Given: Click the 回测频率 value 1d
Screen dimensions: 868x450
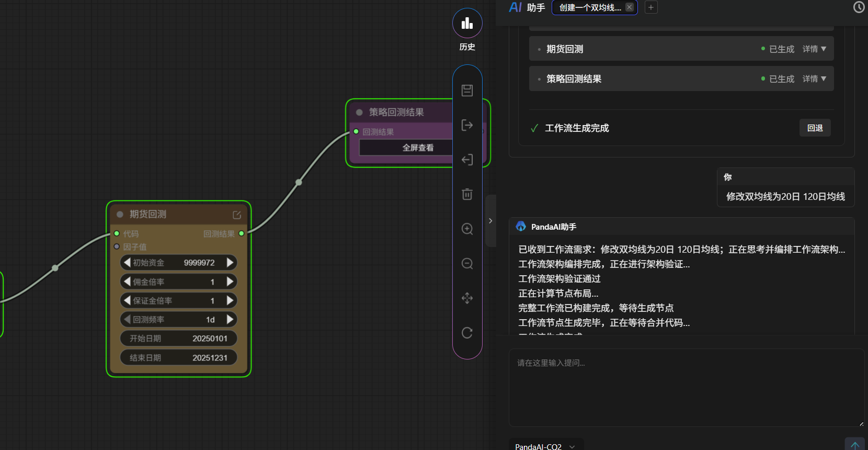Looking at the screenshot, I should click(x=210, y=320).
